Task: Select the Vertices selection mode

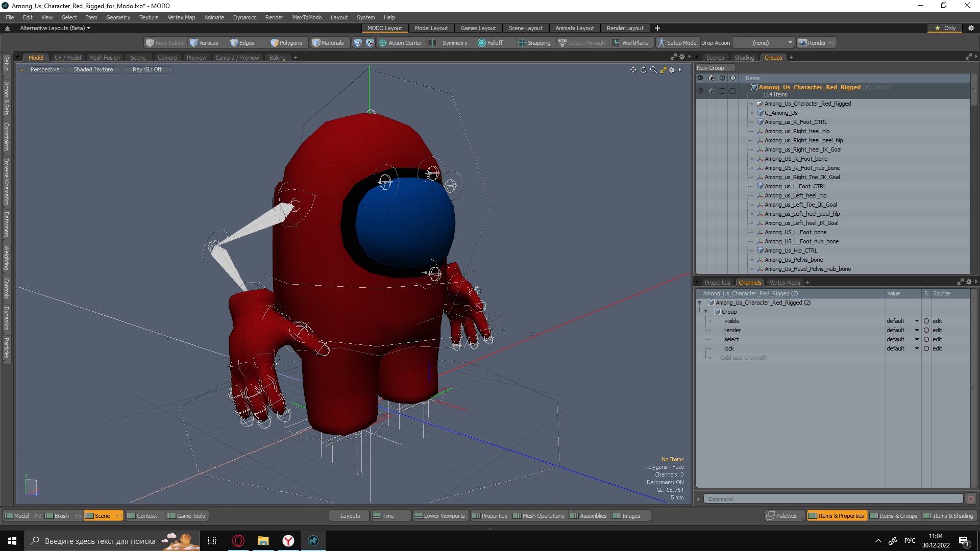Action: pyautogui.click(x=204, y=43)
